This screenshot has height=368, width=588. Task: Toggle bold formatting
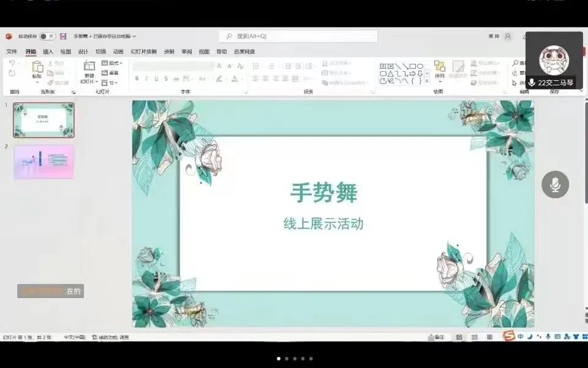pos(137,79)
